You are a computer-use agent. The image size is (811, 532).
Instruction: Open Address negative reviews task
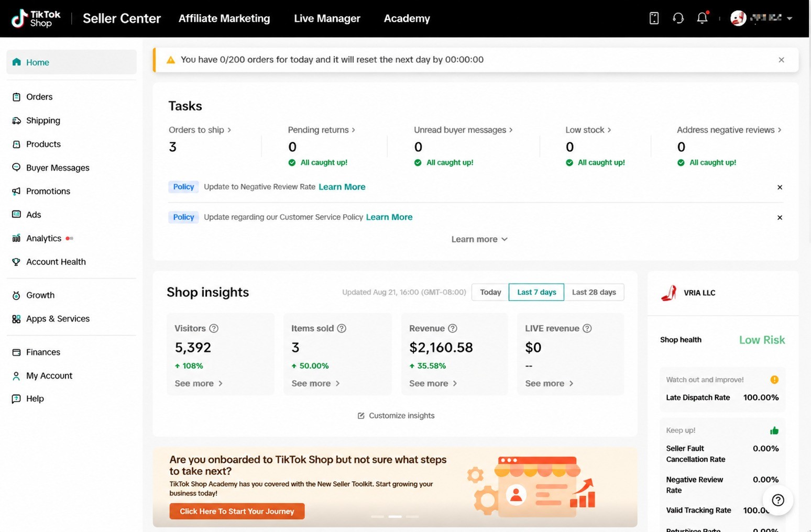(x=729, y=130)
